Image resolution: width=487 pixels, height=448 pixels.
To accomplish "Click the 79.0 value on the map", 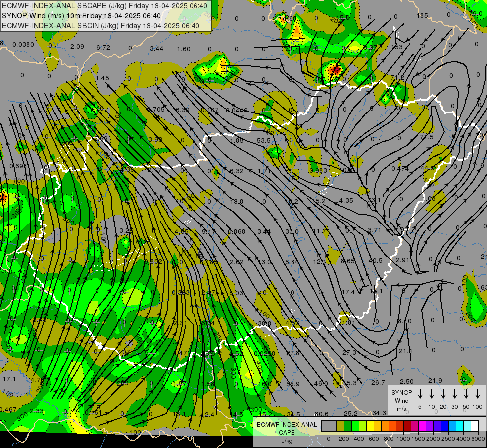I will (475, 13).
